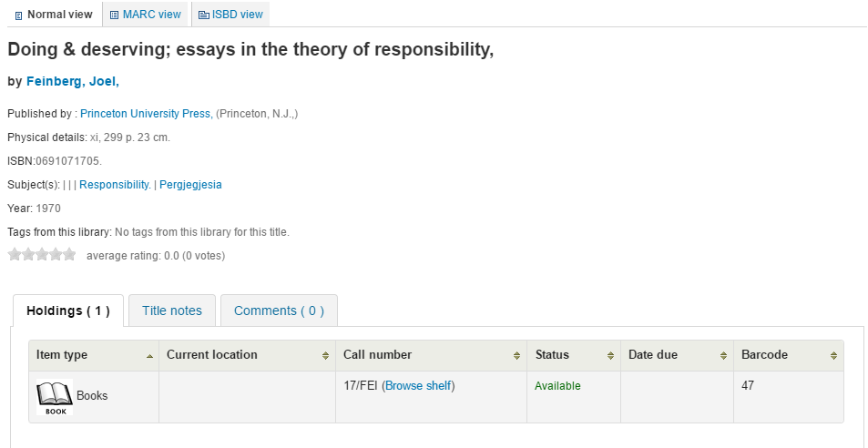The width and height of the screenshot is (868, 448).
Task: Open the ISBD view tab
Action: [x=230, y=15]
